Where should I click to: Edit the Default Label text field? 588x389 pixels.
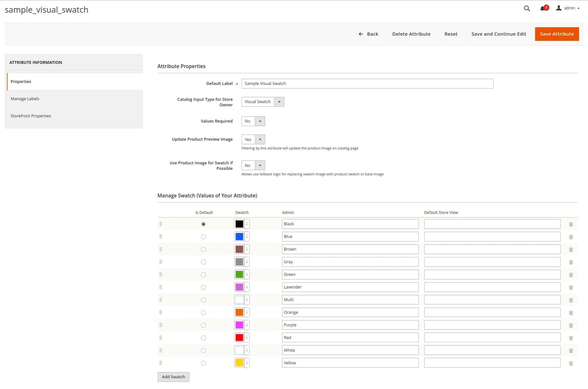point(367,84)
